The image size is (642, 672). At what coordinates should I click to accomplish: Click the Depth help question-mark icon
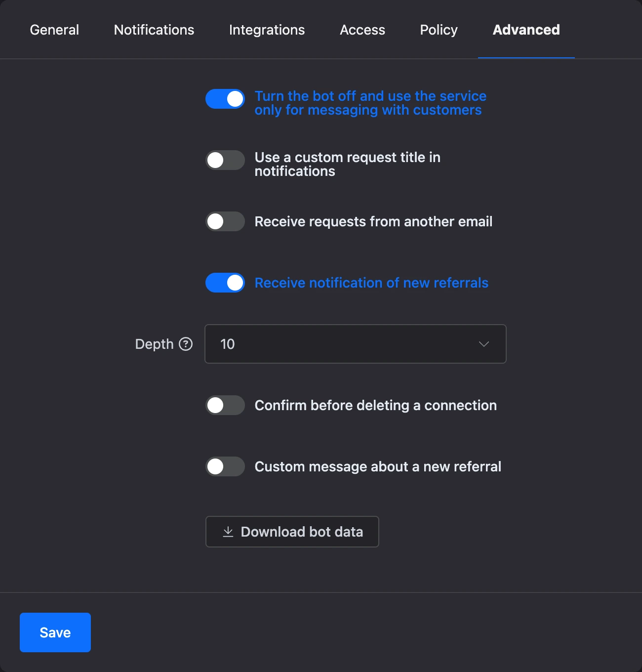(186, 344)
